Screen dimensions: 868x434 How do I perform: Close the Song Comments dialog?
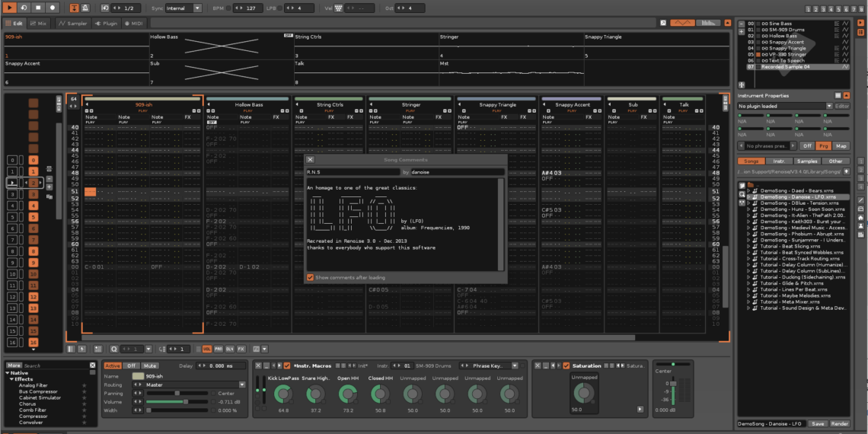[310, 160]
